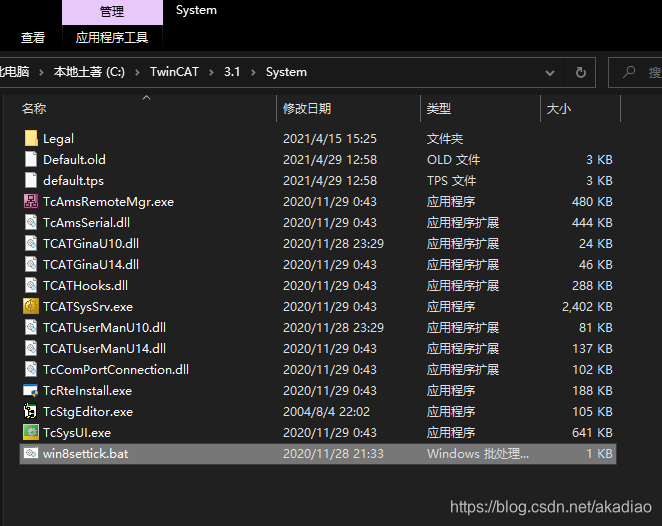Viewport: 662px width, 526px height.
Task: Select file name TcAmsRemoteMgr.exe
Action: [x=109, y=202]
